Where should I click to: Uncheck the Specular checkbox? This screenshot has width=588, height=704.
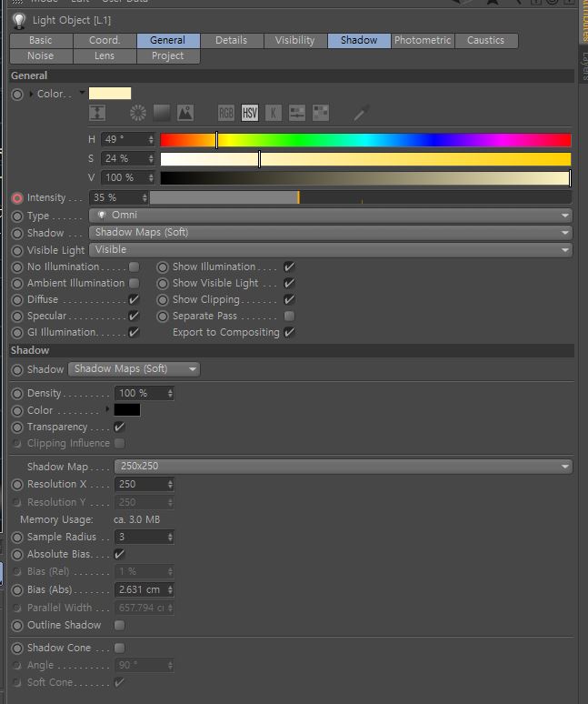[x=134, y=317]
